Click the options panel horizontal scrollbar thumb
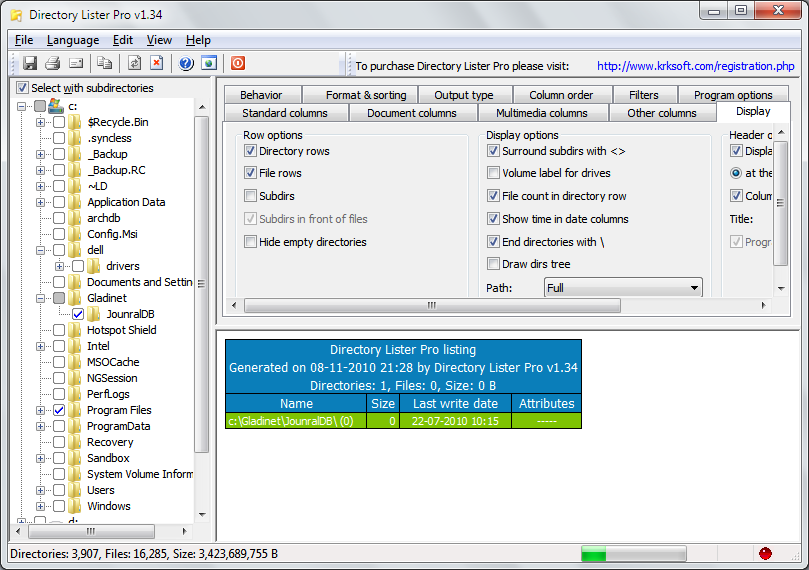This screenshot has height=570, width=809. tap(432, 305)
